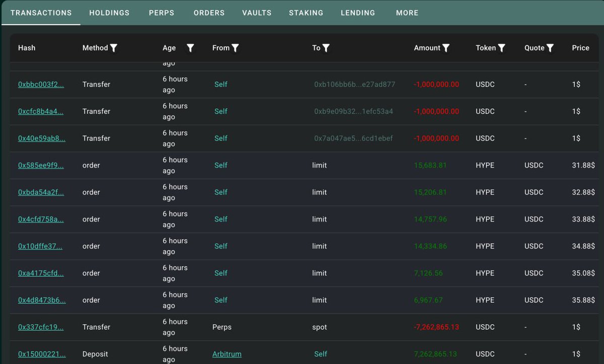The image size is (604, 364).
Task: Click amount 14,757.96
Action: click(x=430, y=220)
